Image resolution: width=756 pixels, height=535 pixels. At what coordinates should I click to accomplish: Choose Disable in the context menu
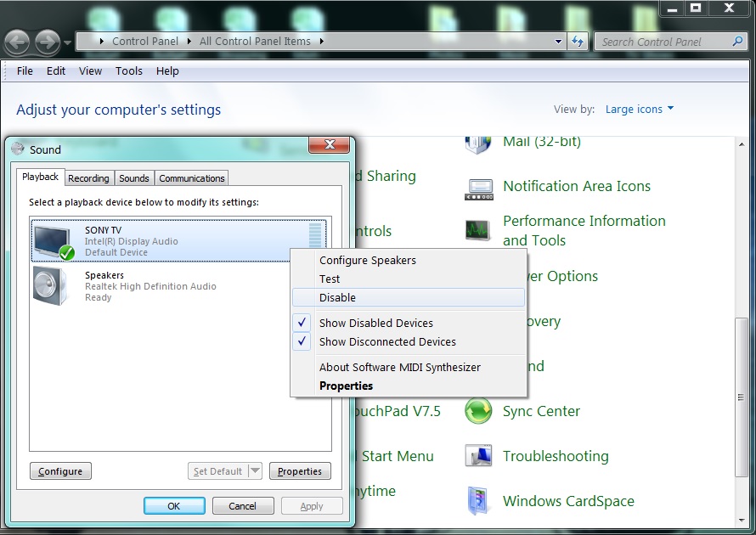[337, 297]
